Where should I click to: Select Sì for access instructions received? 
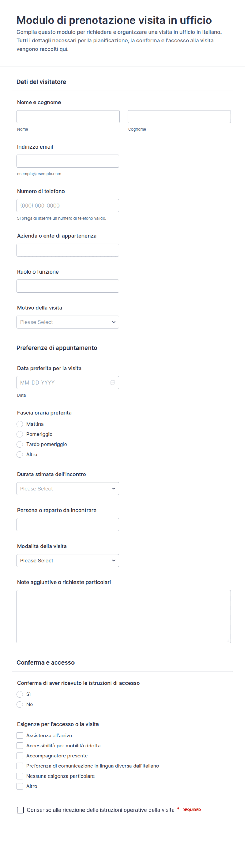(x=20, y=694)
